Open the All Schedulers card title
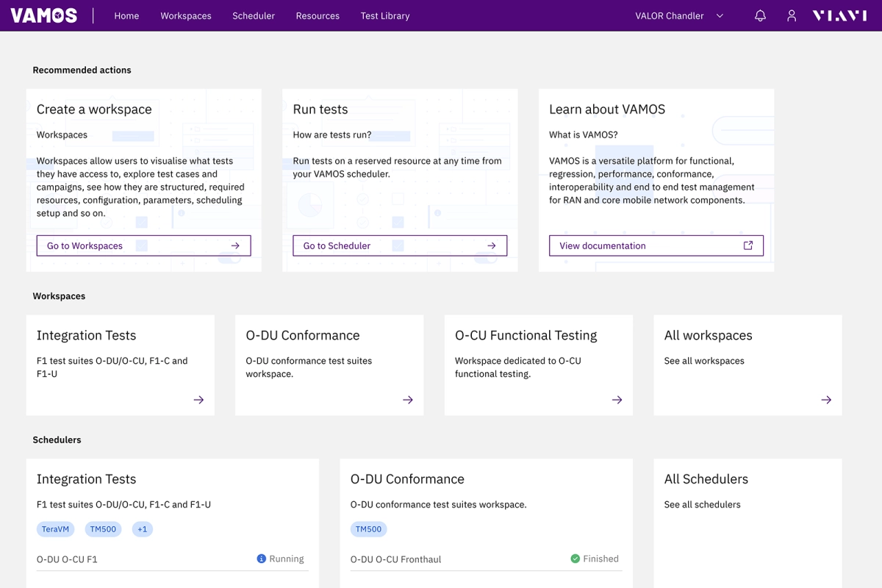 click(x=706, y=479)
